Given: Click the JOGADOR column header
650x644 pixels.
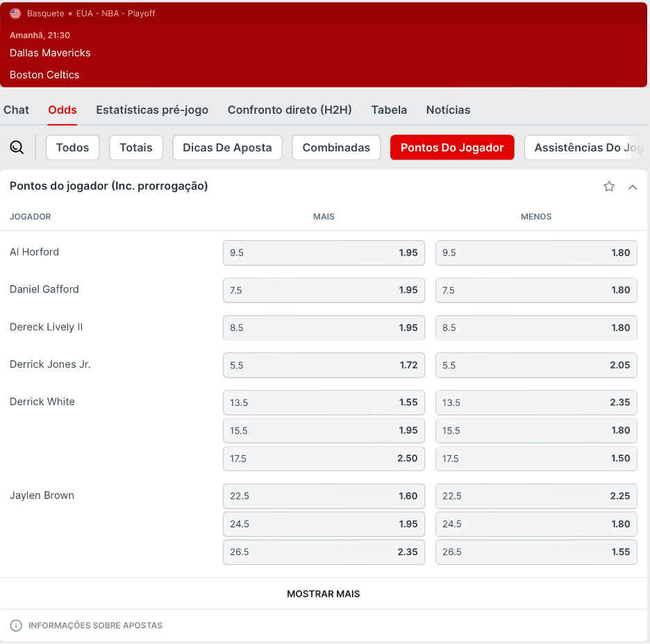Looking at the screenshot, I should click(x=31, y=217).
